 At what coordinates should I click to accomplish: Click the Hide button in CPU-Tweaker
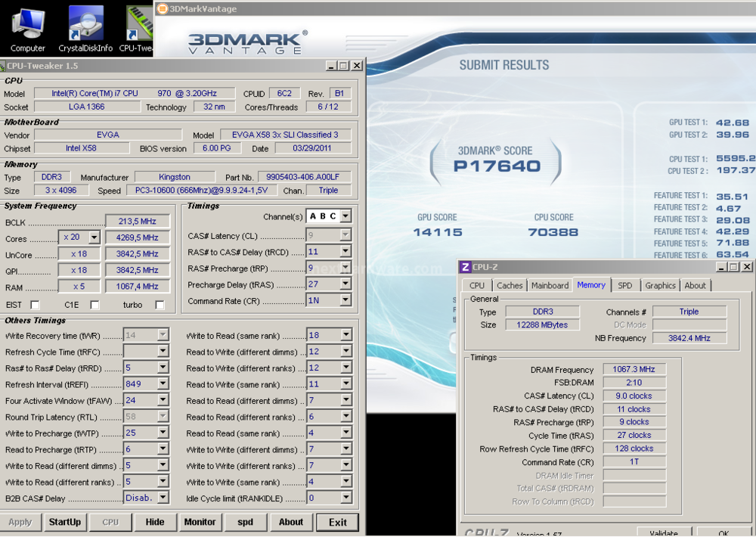coord(155,522)
